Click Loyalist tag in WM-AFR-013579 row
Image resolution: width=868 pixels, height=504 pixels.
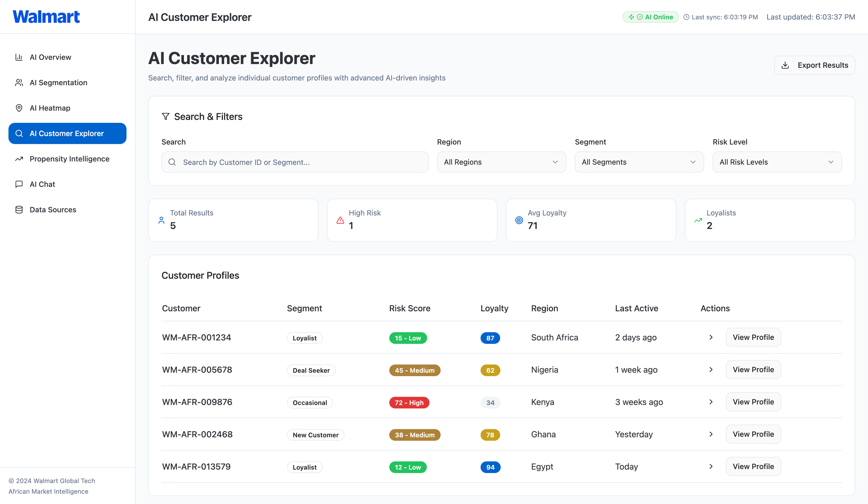tap(305, 467)
